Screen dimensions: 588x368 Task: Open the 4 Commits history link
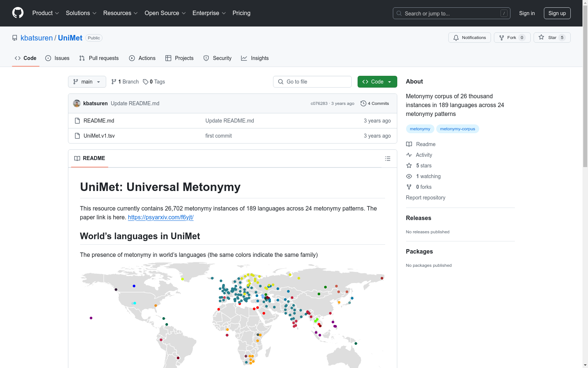(x=375, y=103)
